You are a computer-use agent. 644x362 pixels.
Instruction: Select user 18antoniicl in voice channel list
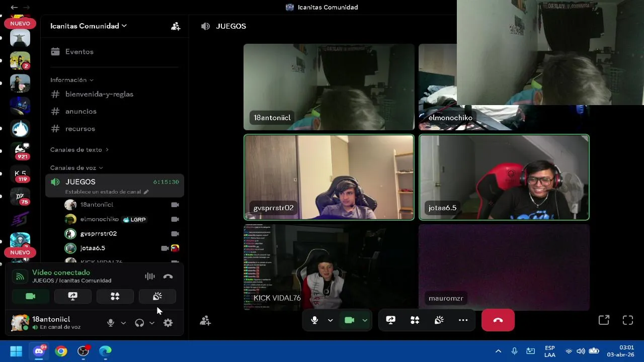point(122,205)
